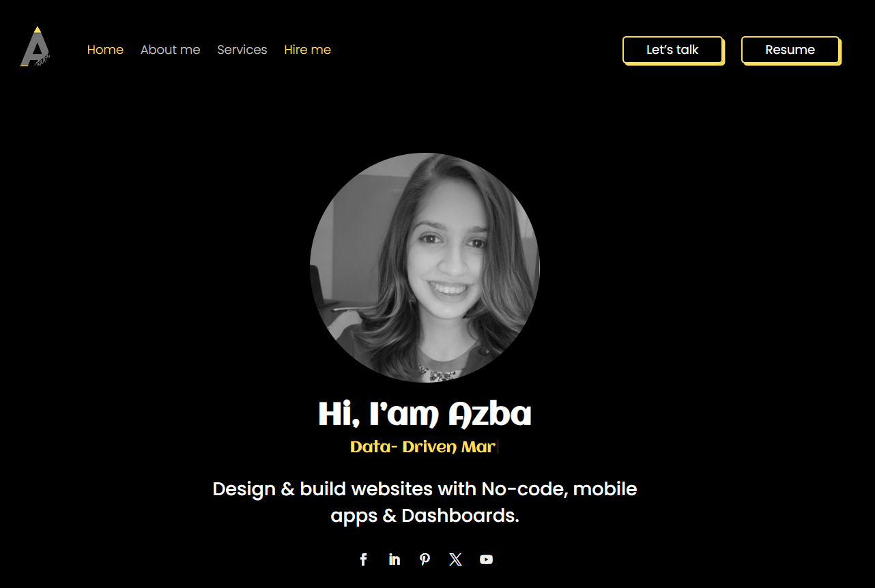875x588 pixels.
Task: Click the word "No-code" in the description
Action: 523,489
